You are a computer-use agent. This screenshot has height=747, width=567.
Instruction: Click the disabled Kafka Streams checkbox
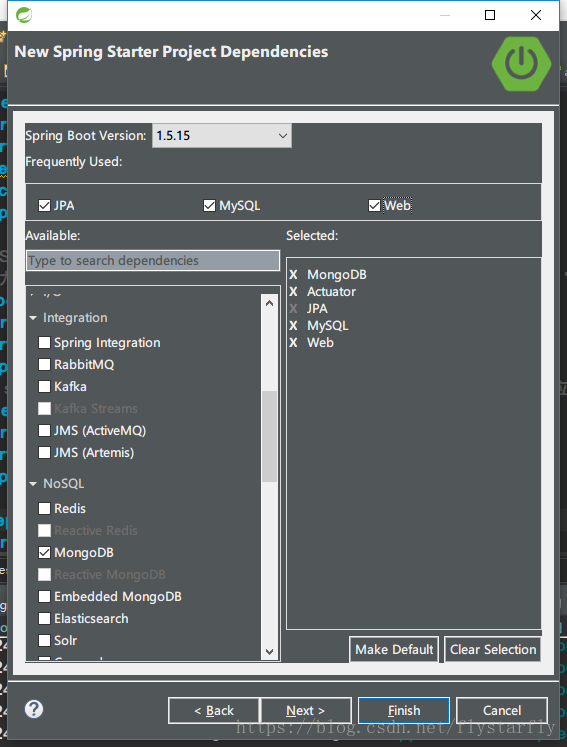44,408
